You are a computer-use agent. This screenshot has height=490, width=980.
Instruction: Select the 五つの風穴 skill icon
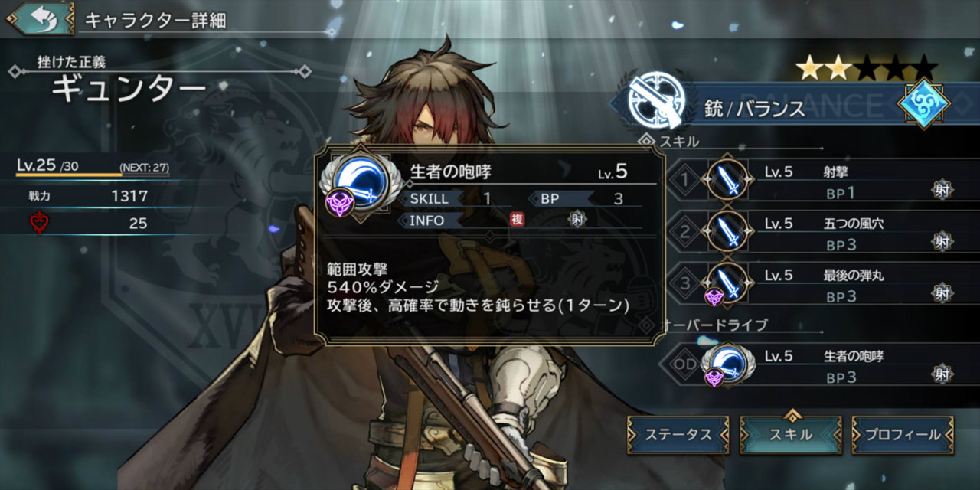pos(725,231)
